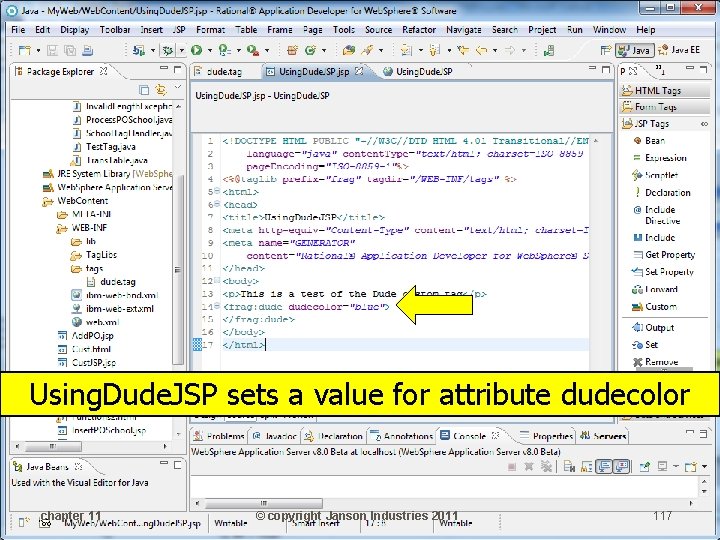Insert an Output tag from palette
720x540 pixels.
coord(653,327)
